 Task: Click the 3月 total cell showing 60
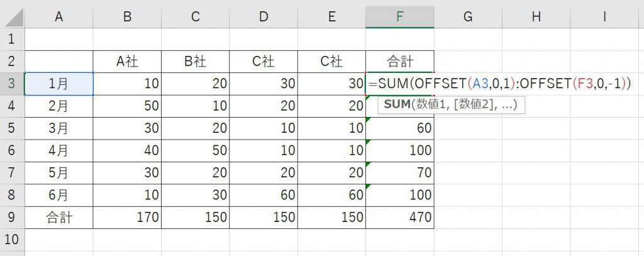pos(399,129)
